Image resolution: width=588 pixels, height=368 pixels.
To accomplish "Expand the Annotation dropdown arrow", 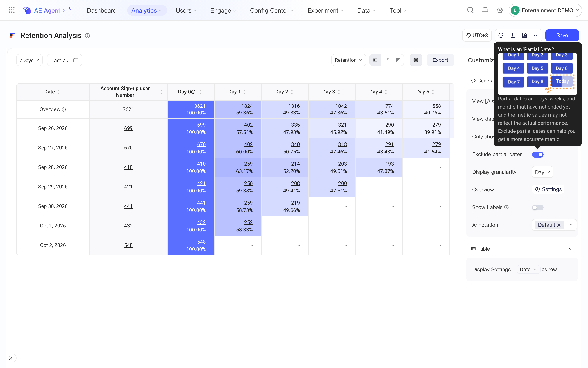I will 571,225.
